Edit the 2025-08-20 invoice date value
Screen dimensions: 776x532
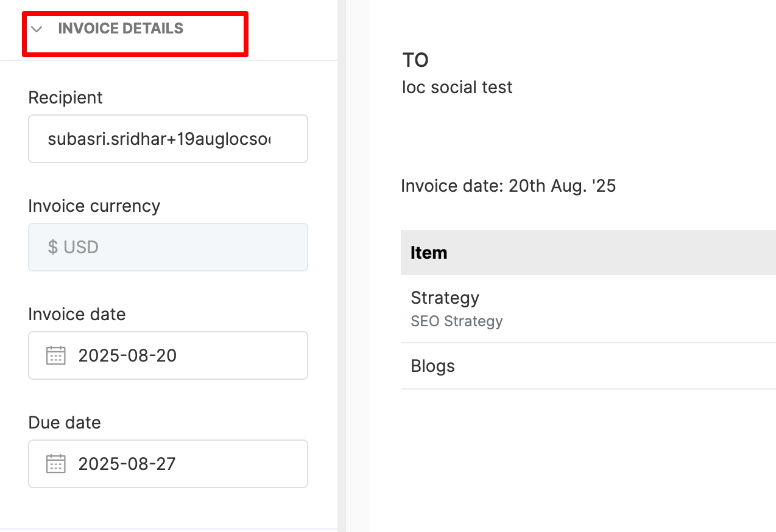click(x=127, y=355)
